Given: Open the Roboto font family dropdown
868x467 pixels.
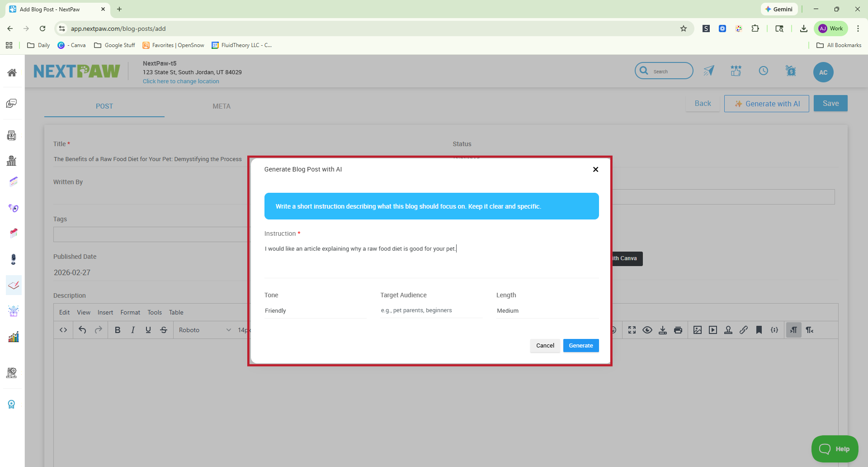Looking at the screenshot, I should pyautogui.click(x=205, y=330).
